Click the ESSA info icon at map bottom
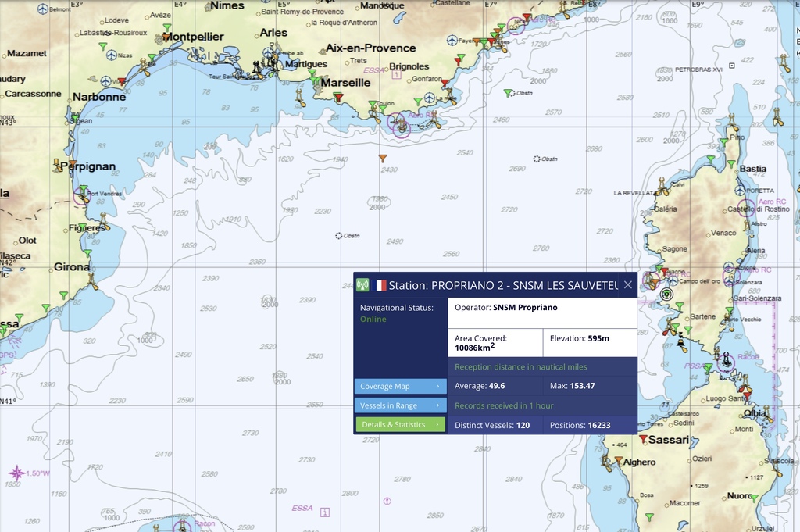This screenshot has width=800, height=532. [x=325, y=512]
